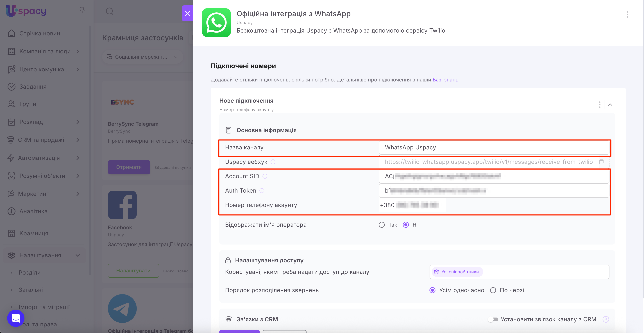Close the WhatsApp integration panel
Screen dimensions: 644x333
coord(187,13)
